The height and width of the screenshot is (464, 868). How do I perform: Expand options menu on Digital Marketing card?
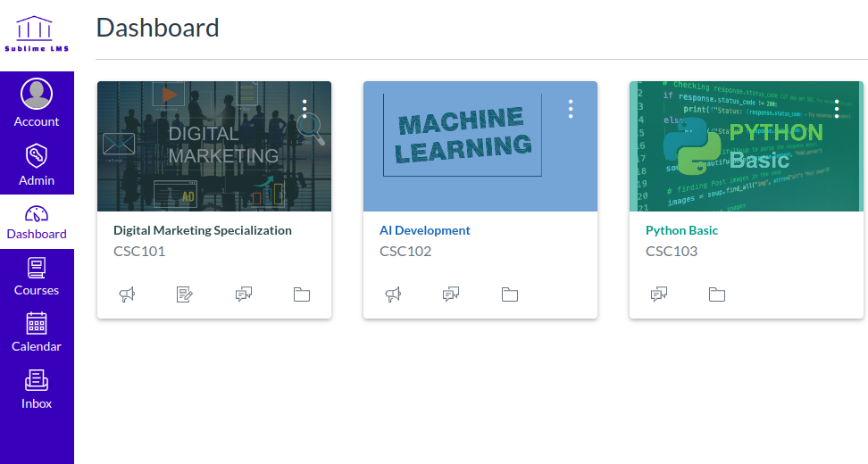[305, 109]
